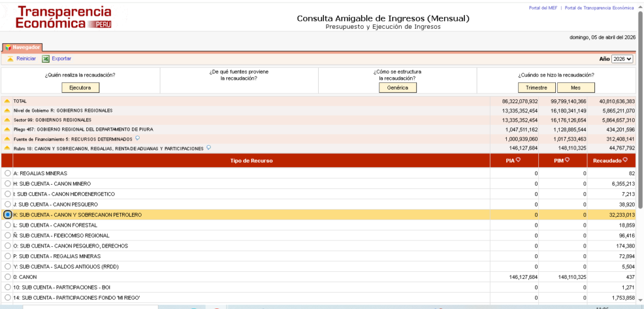This screenshot has width=644, height=309.
Task: Select the Canon Minero sub cuenta radio button
Action: 8,183
